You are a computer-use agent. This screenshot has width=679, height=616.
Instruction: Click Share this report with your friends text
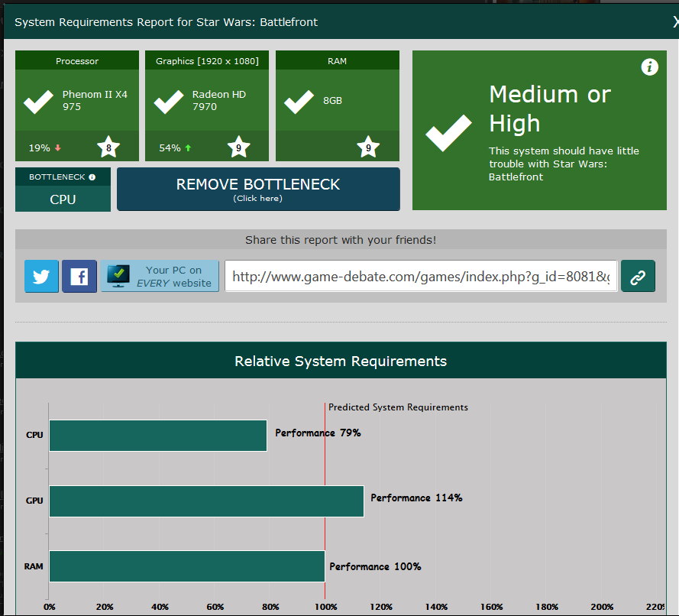point(341,240)
